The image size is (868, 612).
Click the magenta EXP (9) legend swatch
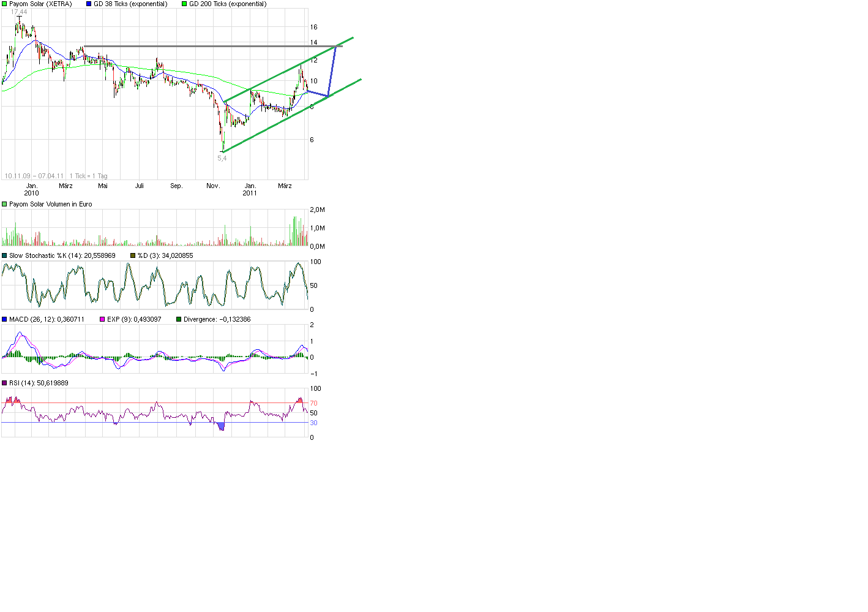pyautogui.click(x=102, y=319)
